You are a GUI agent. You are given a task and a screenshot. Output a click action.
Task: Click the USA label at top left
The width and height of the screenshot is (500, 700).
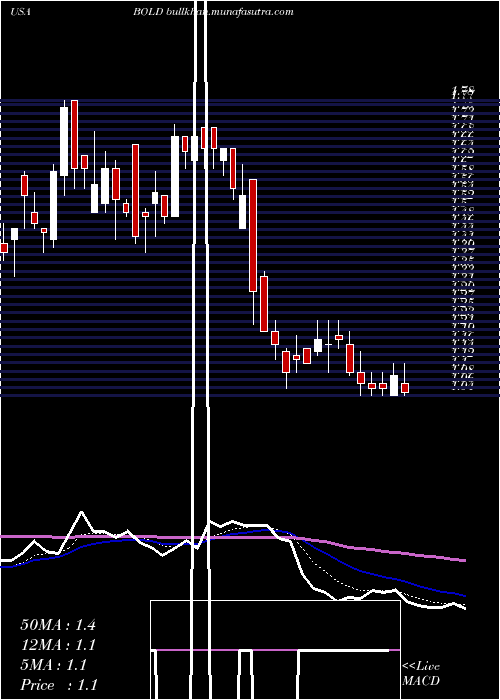pos(20,12)
